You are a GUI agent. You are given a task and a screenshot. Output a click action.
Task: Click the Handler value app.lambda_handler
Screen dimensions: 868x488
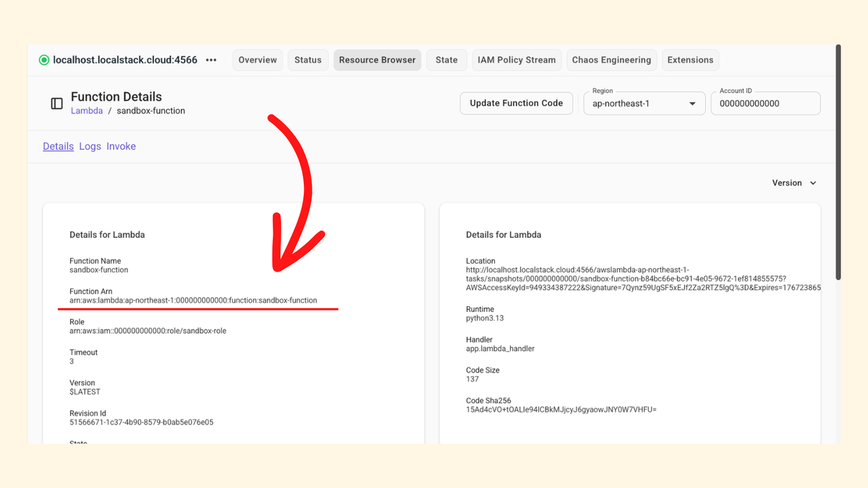coord(500,348)
